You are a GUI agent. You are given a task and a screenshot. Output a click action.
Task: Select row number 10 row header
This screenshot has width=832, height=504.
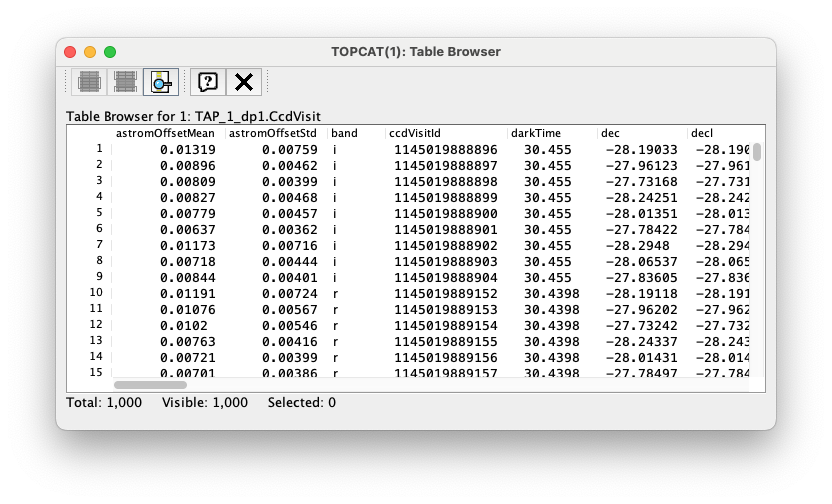pos(96,293)
